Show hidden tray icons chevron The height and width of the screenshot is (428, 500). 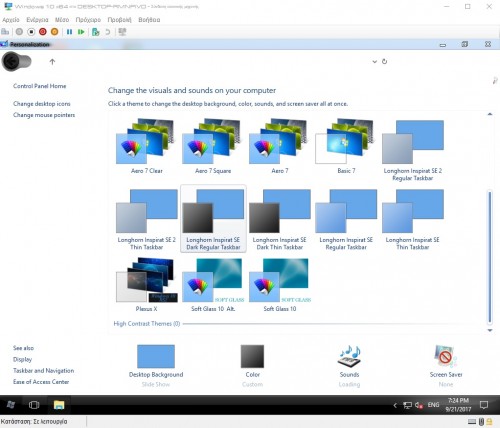(395, 405)
